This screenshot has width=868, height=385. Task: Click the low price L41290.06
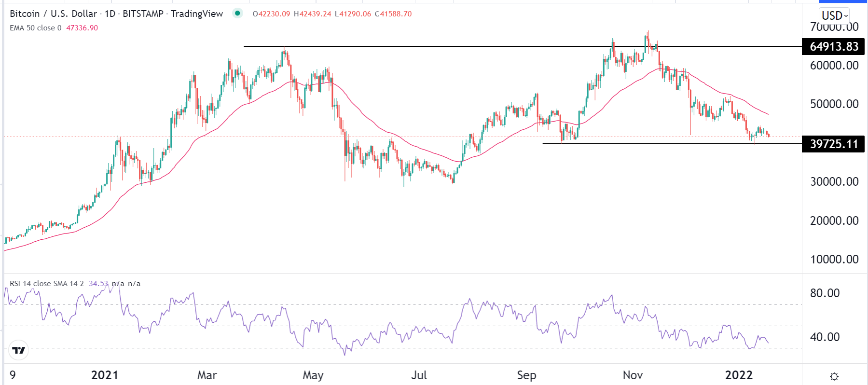pos(353,14)
